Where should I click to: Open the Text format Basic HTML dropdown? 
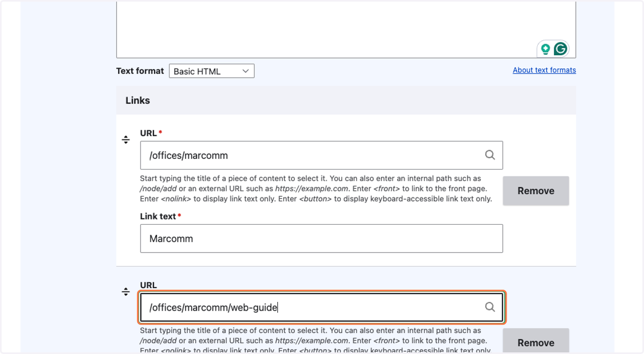pos(211,71)
